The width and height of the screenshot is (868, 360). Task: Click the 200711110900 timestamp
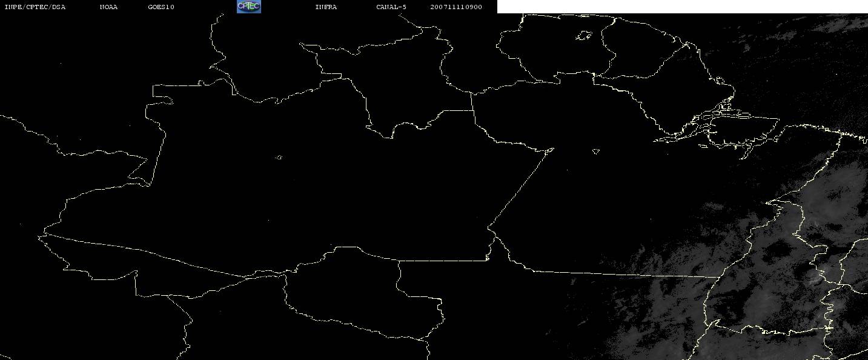coord(457,7)
